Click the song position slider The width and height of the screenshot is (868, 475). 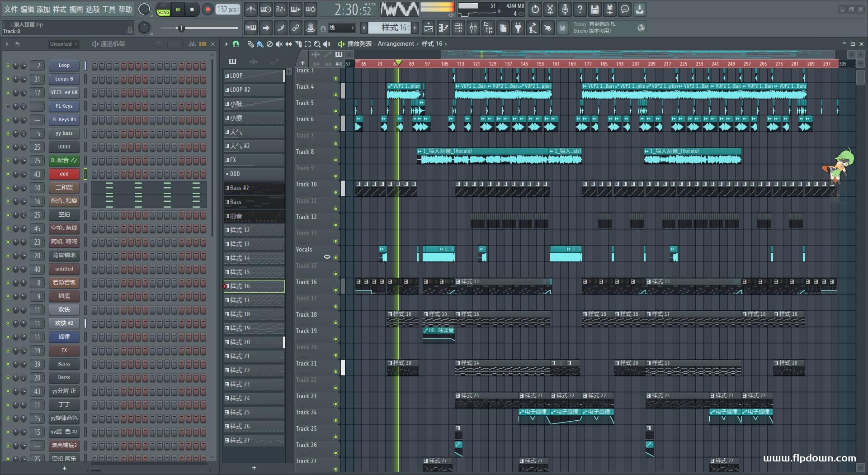point(199,28)
